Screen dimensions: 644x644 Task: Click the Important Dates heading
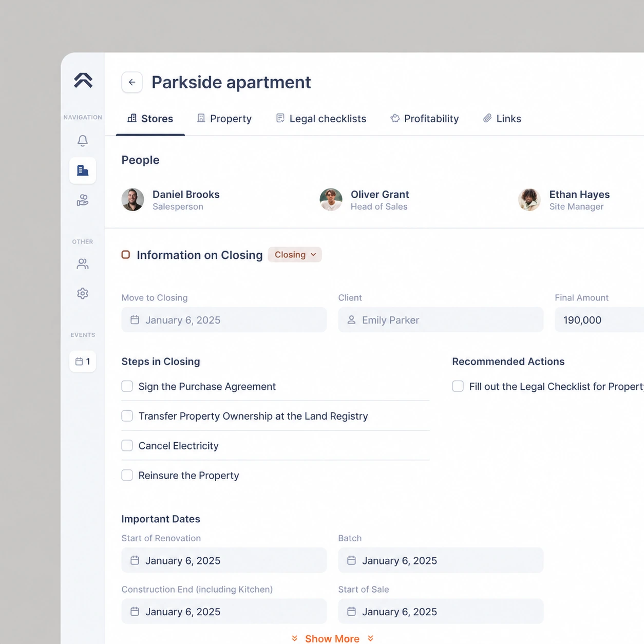pyautogui.click(x=161, y=519)
